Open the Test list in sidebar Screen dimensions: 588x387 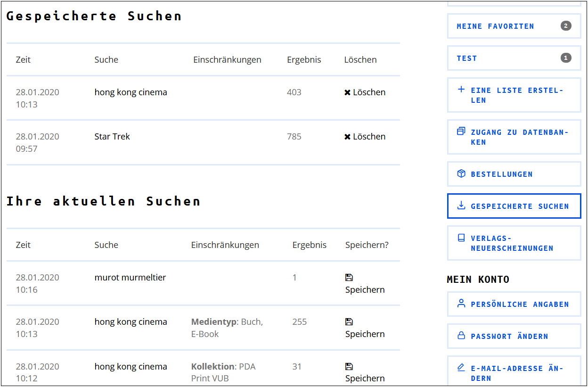[x=514, y=58]
